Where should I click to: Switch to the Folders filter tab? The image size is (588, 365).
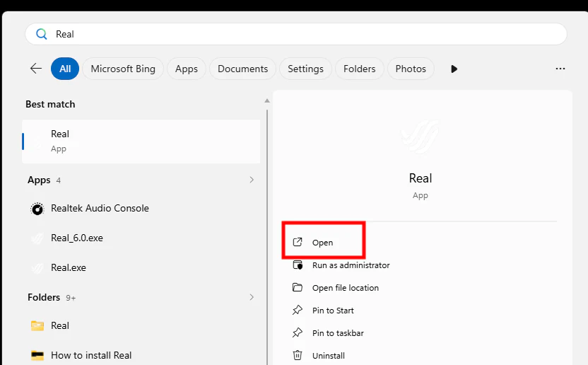(x=359, y=69)
